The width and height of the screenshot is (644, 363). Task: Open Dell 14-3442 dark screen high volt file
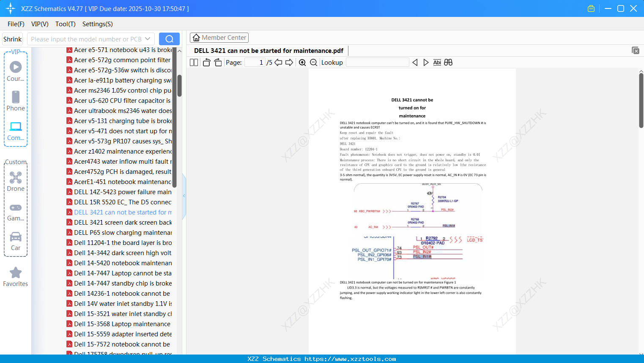[119, 253]
